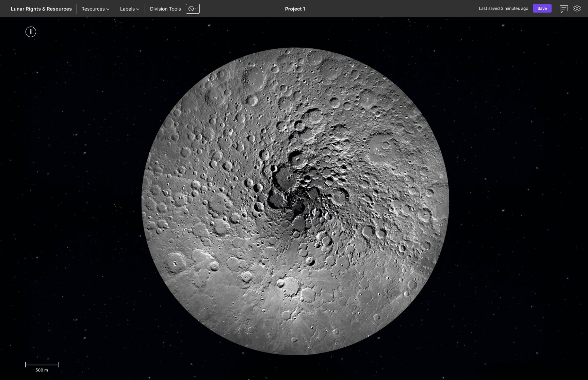Click the no-tool circle-slash icon

click(191, 9)
